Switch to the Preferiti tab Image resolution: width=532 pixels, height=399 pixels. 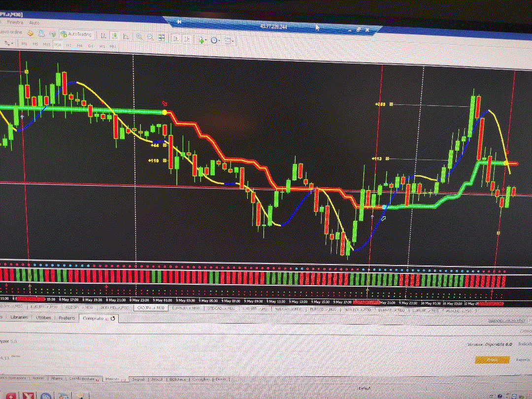[67, 318]
